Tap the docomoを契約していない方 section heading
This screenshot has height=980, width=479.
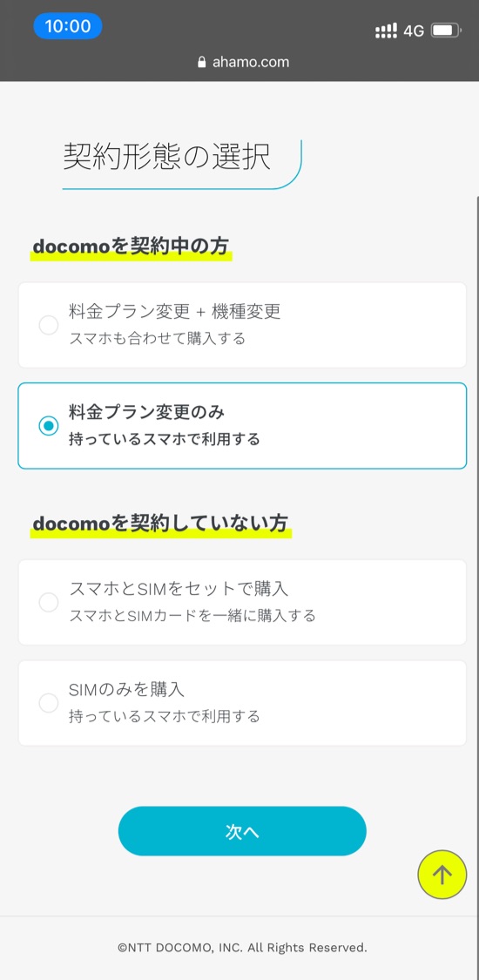click(160, 524)
